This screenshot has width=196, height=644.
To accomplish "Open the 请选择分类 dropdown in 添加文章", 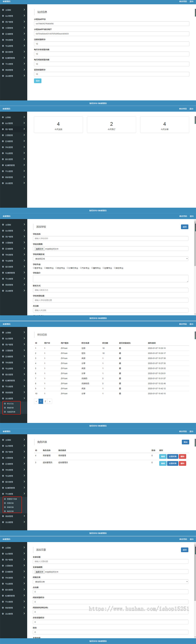I will coord(110,582).
